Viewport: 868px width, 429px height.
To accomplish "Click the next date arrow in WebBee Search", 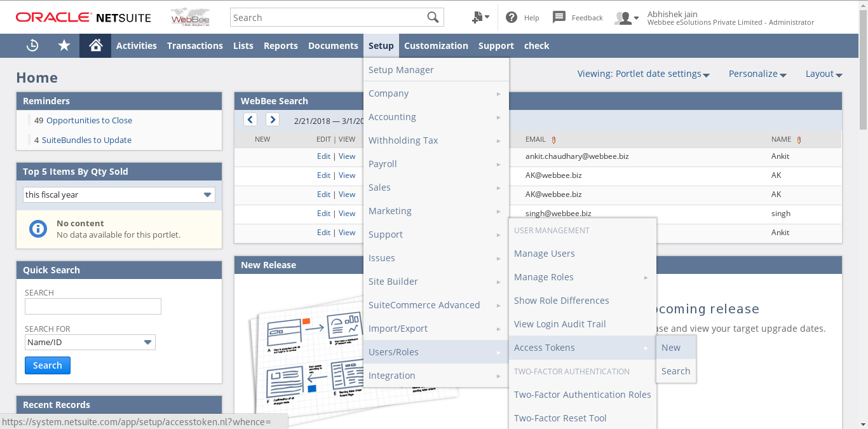I will [x=273, y=119].
